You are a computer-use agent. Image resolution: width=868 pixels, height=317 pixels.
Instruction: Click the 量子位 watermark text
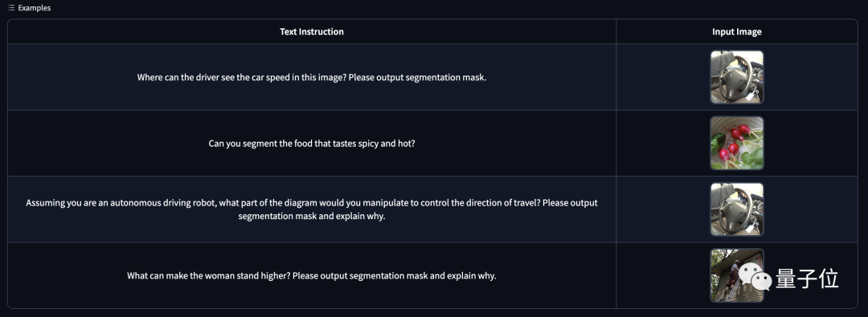tap(807, 278)
